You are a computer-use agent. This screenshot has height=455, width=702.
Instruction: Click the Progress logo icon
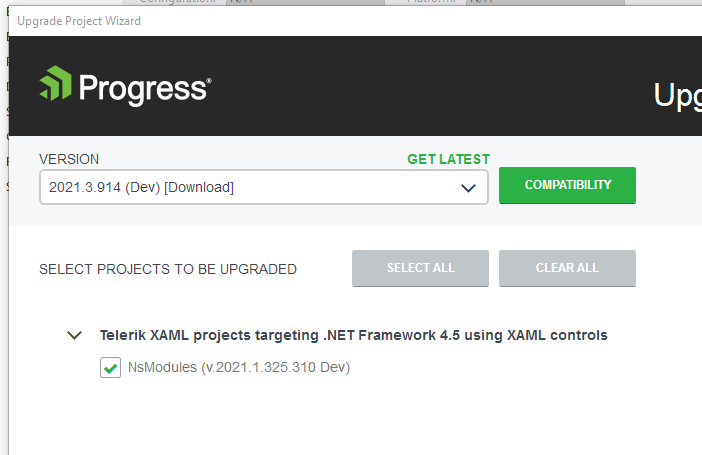point(56,84)
